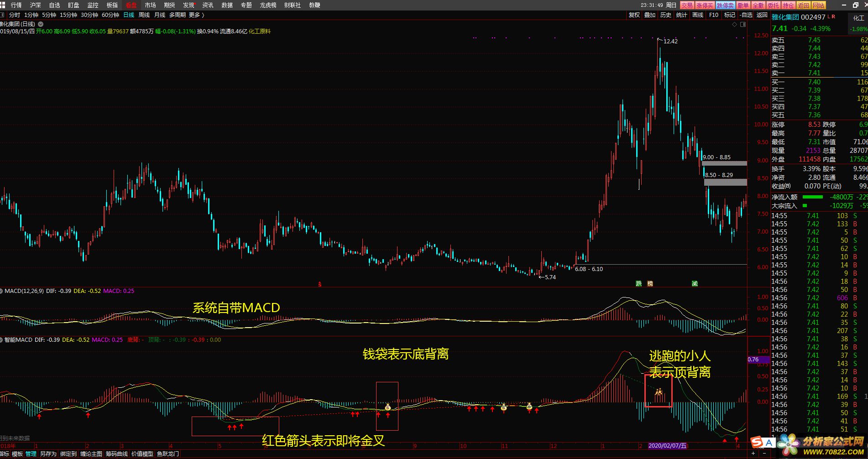868x459 pixels.
Task: Click the 交易 trade button
Action: (x=687, y=5)
